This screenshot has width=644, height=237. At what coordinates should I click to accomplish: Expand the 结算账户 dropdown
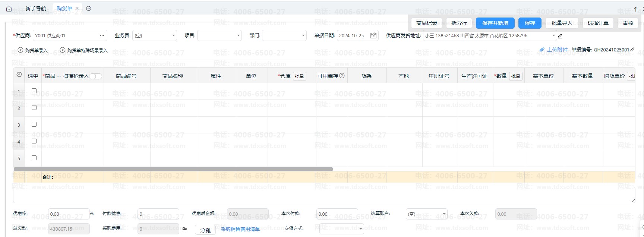point(445,214)
